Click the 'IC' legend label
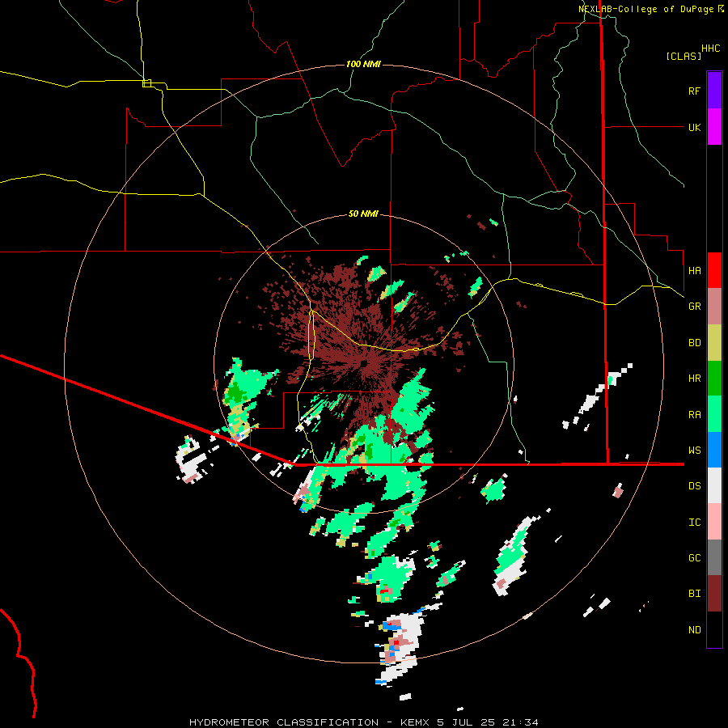 click(694, 523)
